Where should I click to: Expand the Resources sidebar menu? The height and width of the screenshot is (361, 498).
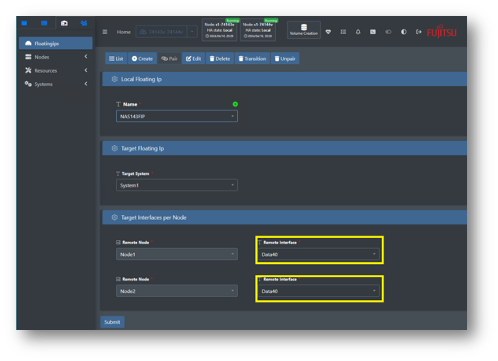coord(56,71)
